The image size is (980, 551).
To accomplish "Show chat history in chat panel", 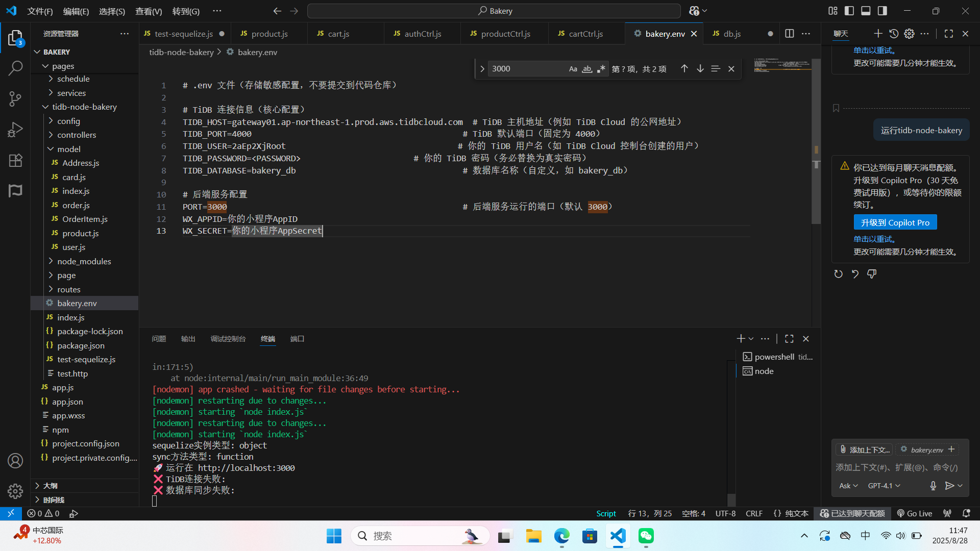I will click(894, 34).
